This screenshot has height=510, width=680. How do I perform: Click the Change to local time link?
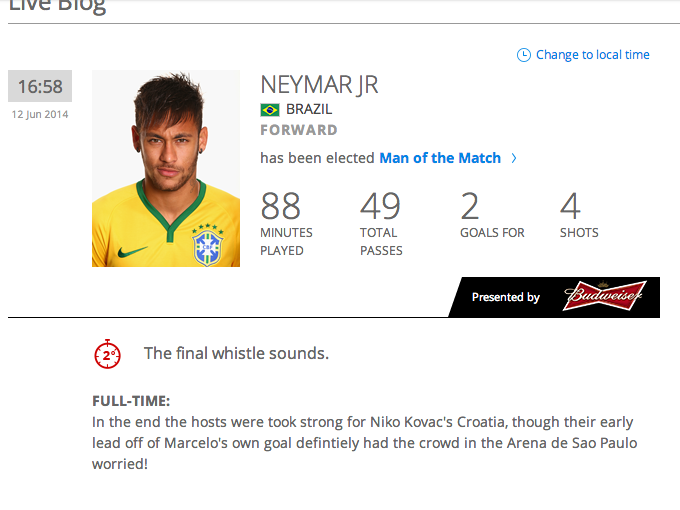click(592, 55)
